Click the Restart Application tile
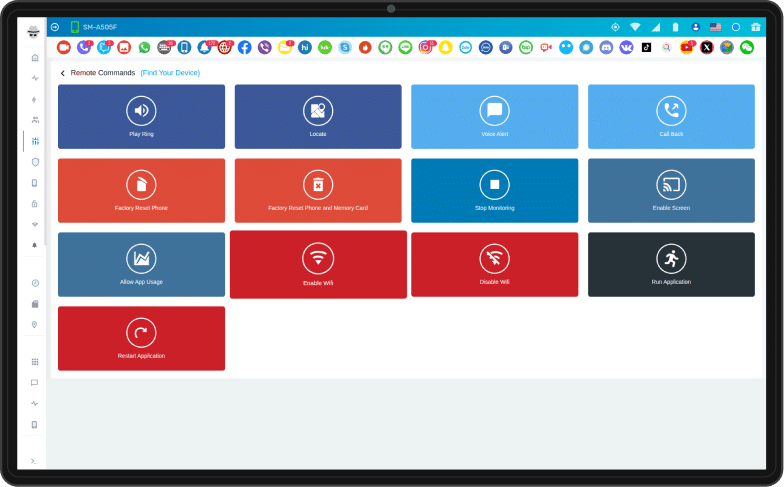This screenshot has width=784, height=487. click(x=142, y=338)
